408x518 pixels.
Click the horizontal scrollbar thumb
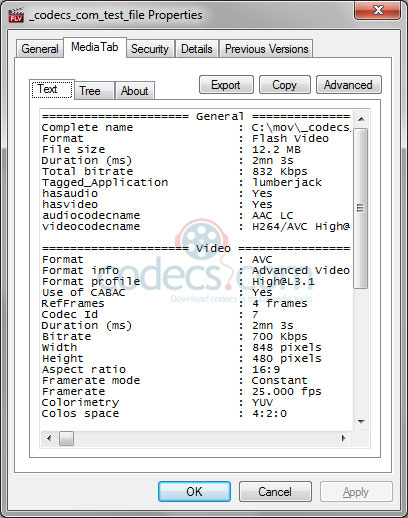tap(66, 438)
